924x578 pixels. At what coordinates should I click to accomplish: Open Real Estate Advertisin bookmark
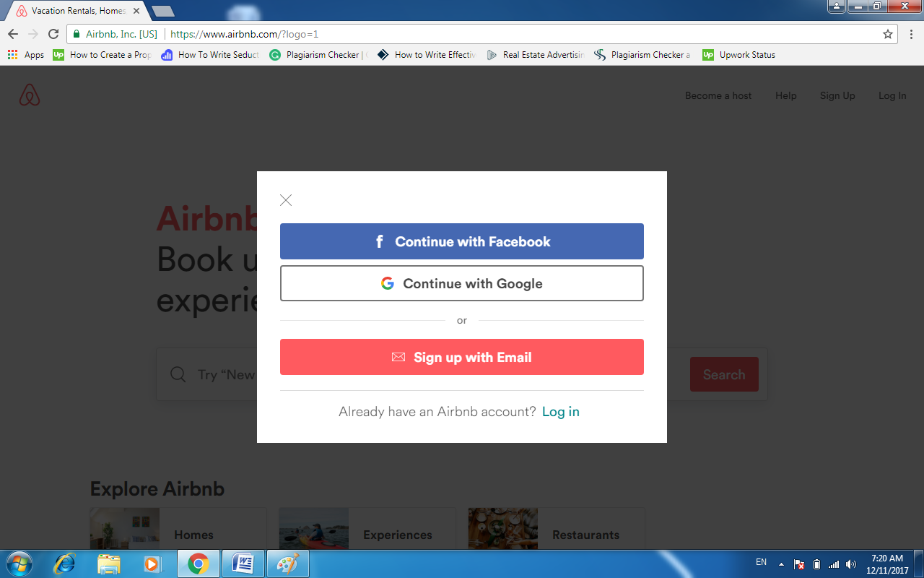click(x=536, y=55)
